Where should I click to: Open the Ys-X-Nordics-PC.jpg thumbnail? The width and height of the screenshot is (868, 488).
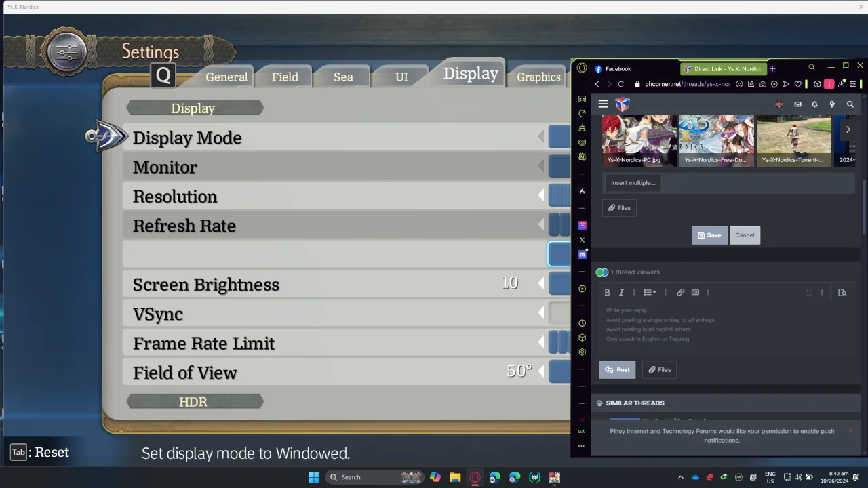point(639,140)
